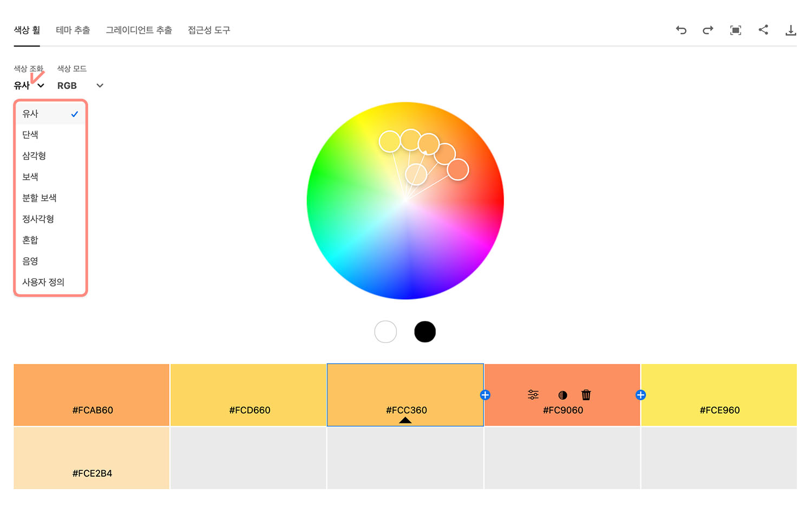The width and height of the screenshot is (812, 520).
Task: Collapse the 색상 조화 dropdown showing 유사
Action: 29,86
